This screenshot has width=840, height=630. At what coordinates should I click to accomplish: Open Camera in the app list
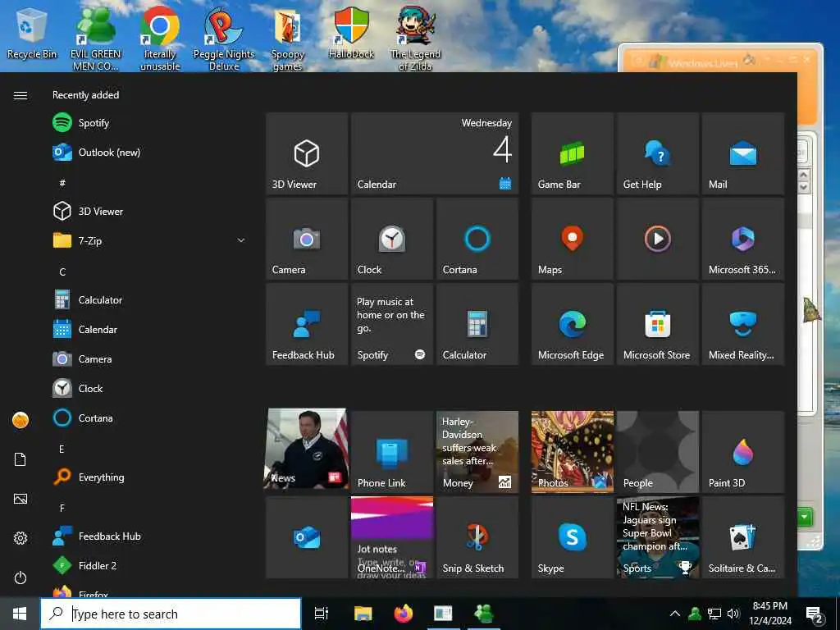[150, 359]
